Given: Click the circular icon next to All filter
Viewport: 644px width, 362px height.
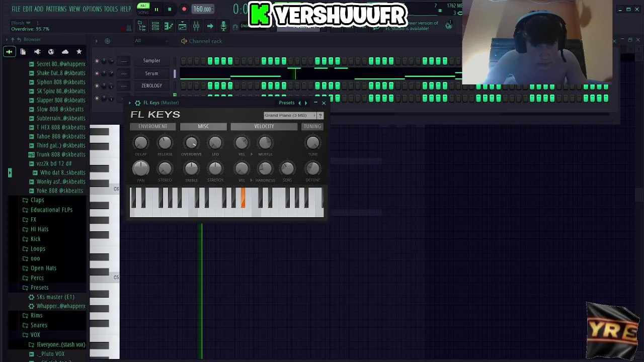Looking at the screenshot, I should click(x=107, y=41).
